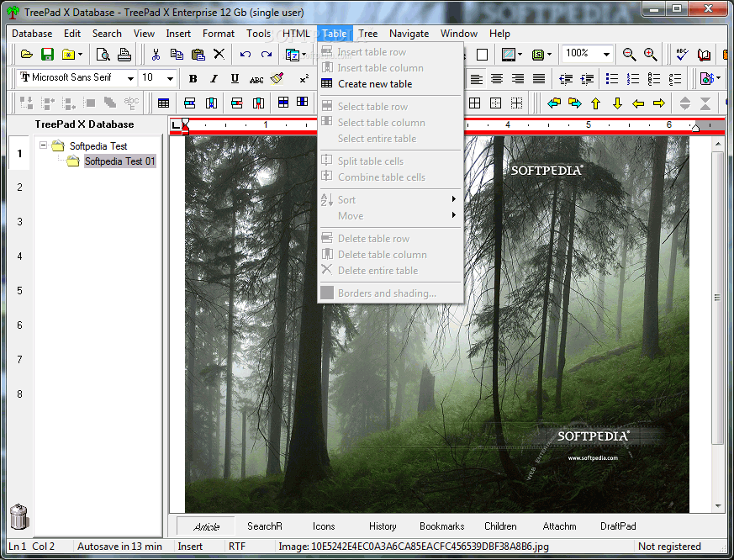Click the vertical scrollbar of the article pane

pos(718,298)
